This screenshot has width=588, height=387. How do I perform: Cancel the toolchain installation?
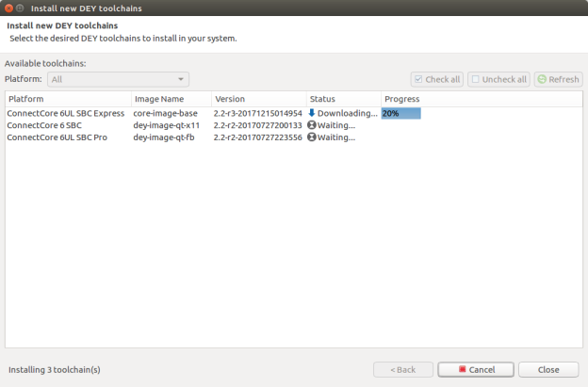pos(476,369)
